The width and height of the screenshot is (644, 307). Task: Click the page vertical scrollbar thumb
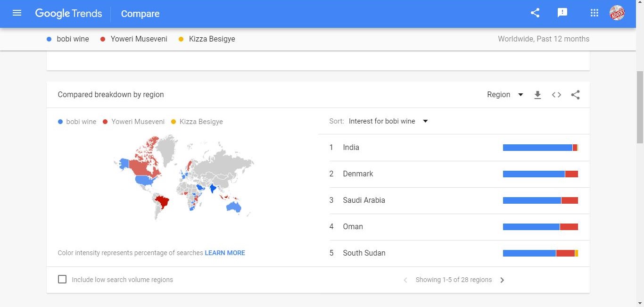(640, 107)
